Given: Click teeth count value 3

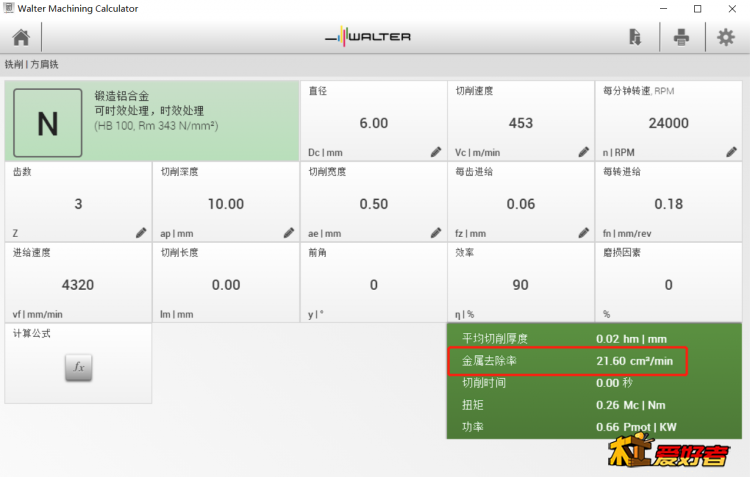Looking at the screenshot, I should pos(78,204).
